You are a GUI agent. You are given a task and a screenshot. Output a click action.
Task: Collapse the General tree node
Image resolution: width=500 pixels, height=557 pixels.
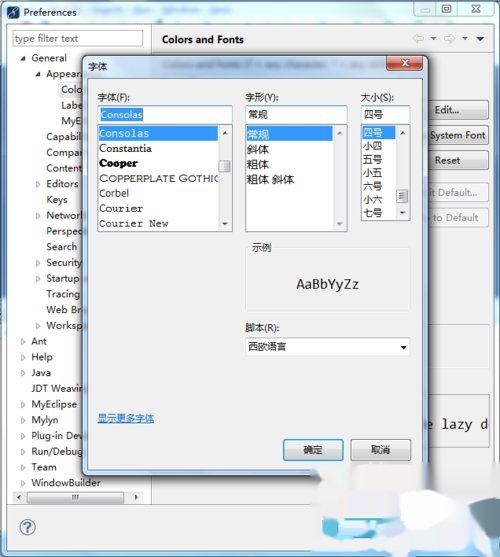(x=23, y=58)
